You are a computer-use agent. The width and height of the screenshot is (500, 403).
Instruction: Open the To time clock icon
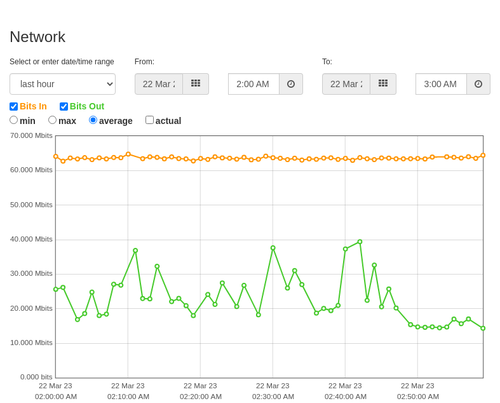(478, 84)
